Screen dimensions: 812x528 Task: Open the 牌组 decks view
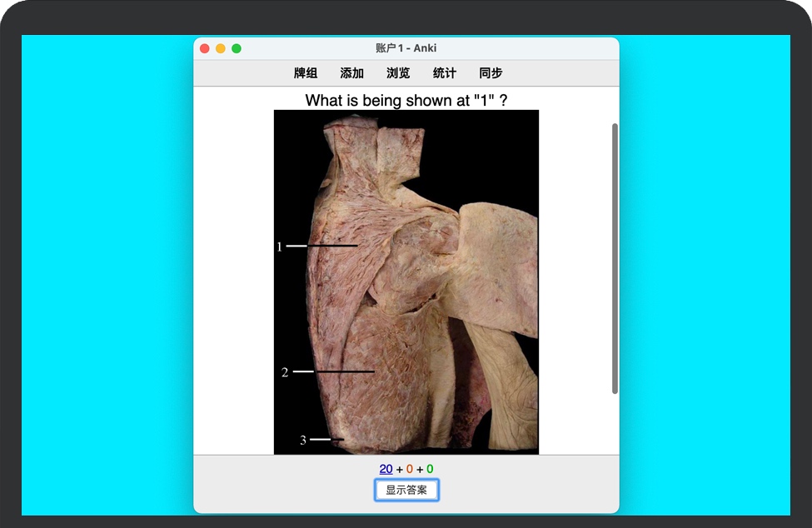[x=306, y=73]
